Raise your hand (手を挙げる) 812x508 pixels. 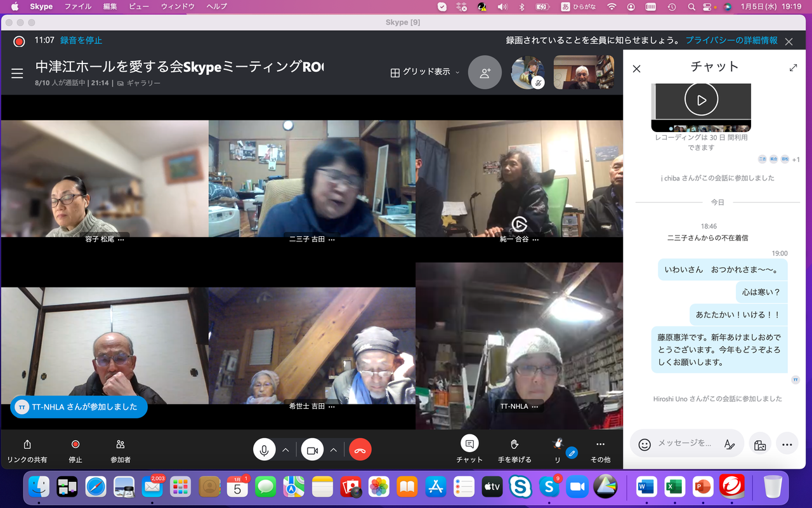coord(514,450)
